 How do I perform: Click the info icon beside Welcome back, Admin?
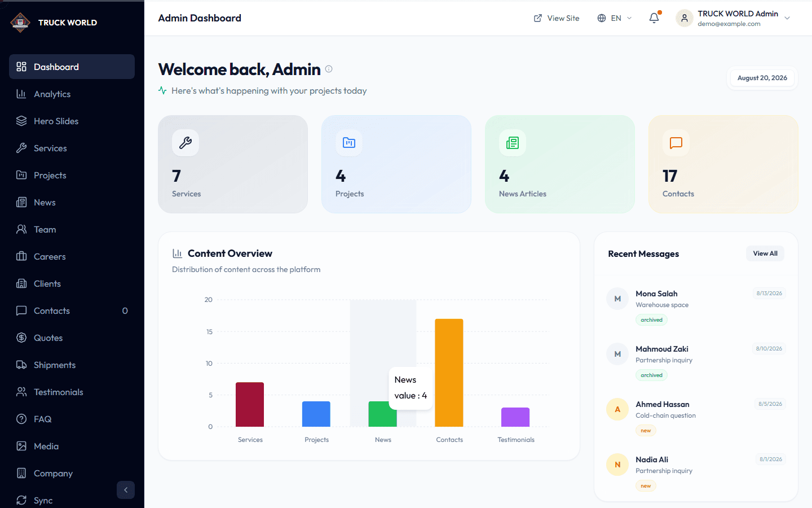pyautogui.click(x=329, y=69)
